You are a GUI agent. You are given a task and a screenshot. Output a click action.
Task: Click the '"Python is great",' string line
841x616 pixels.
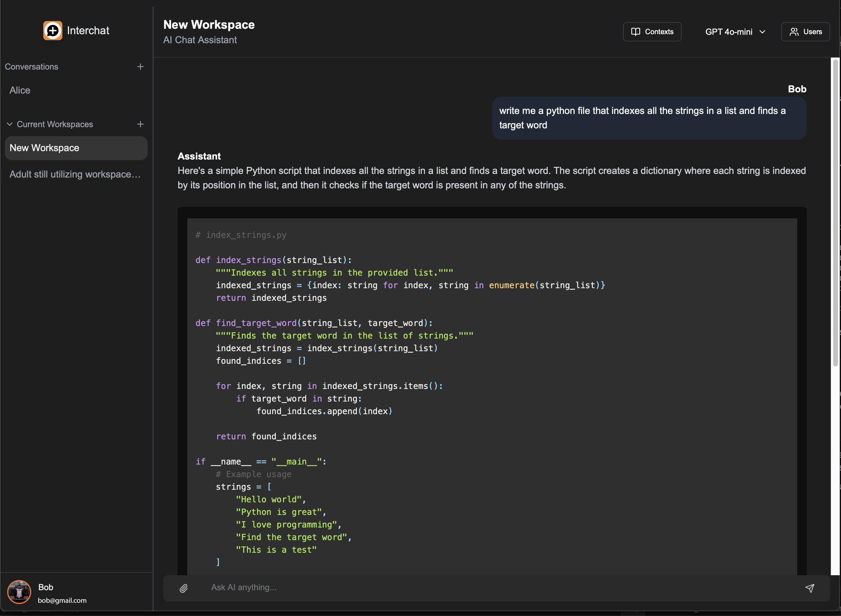coord(281,512)
